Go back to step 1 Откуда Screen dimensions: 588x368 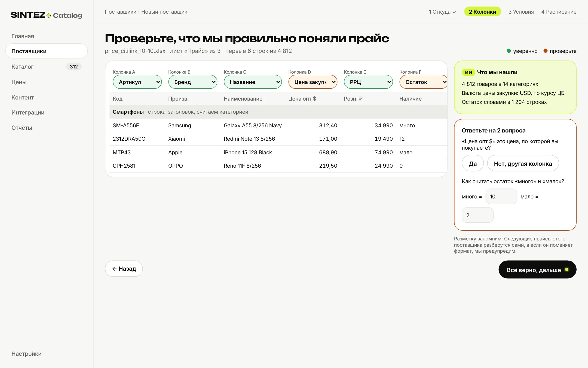coord(443,12)
